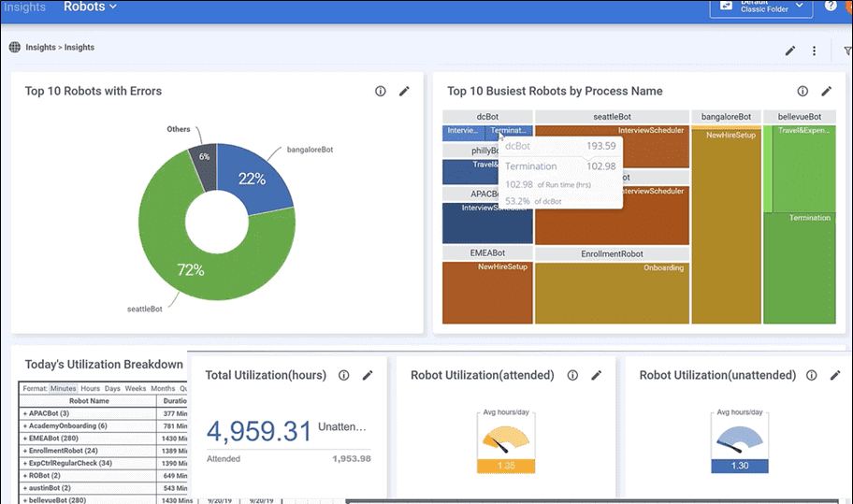Viewport: 853px width, 504px height.
Task: Click the bangaloreBot pie label
Action: click(310, 150)
